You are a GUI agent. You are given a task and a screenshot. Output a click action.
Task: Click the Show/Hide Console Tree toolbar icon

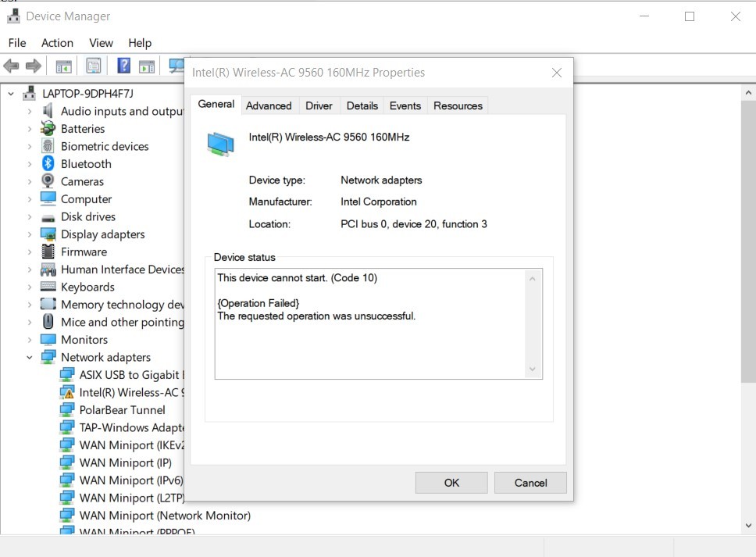tap(63, 66)
